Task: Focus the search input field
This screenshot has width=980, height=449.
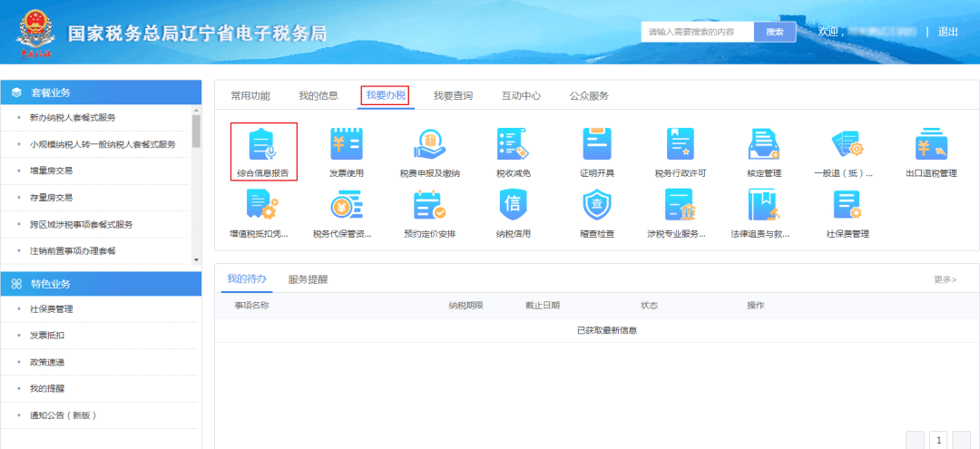Action: 698,32
